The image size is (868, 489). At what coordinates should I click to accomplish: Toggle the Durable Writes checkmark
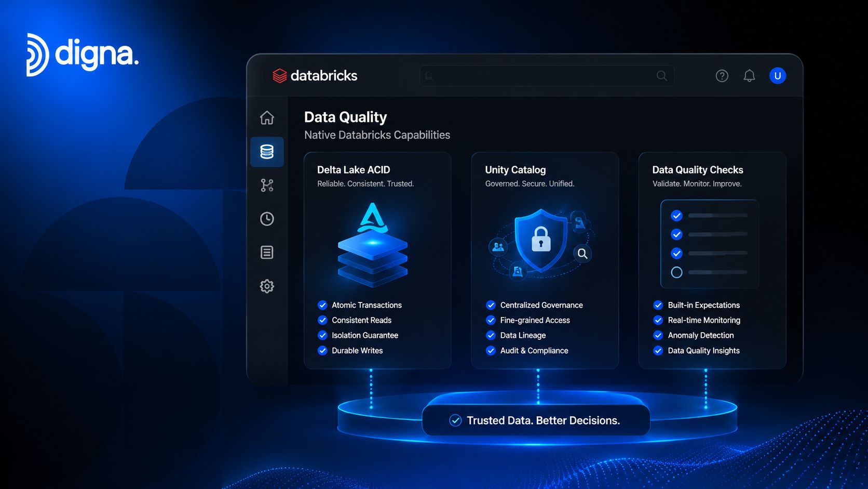coord(322,350)
